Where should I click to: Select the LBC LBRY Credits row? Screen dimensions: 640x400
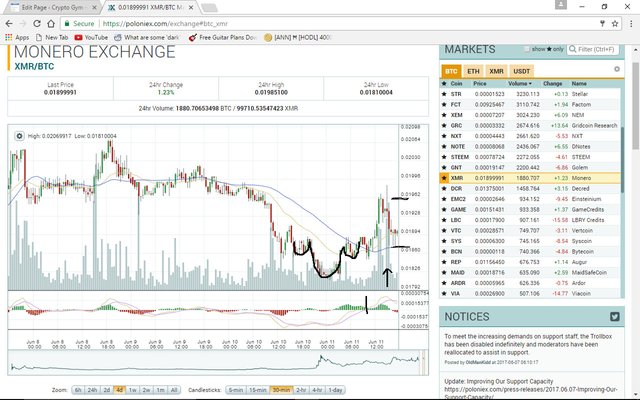[x=530, y=220]
